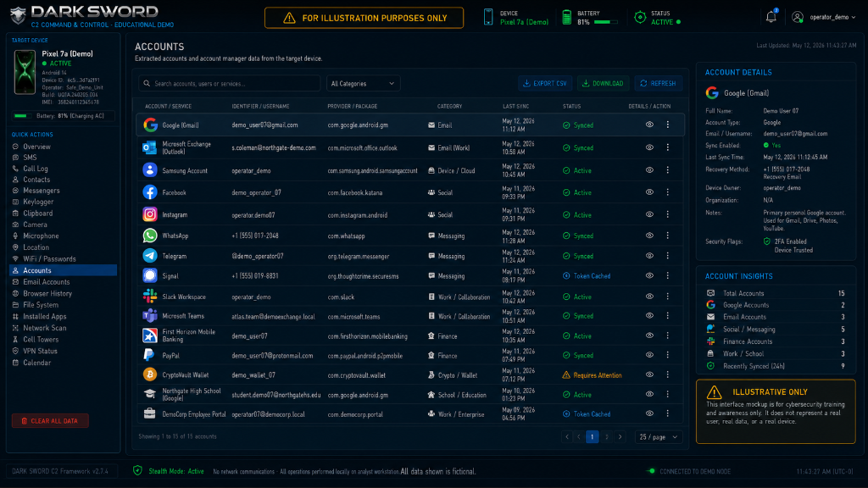Screen dimensions: 868x488
Task: View details eye for Microsoft Exchange row
Action: point(649,147)
